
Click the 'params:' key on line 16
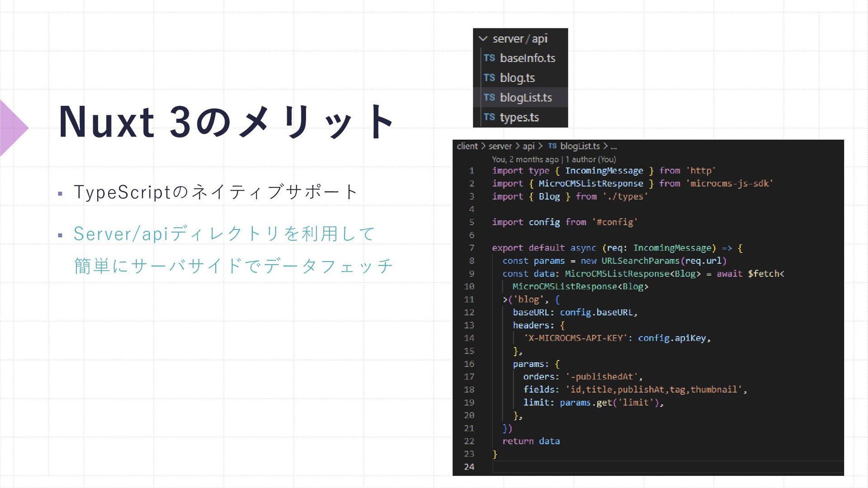tap(531, 364)
